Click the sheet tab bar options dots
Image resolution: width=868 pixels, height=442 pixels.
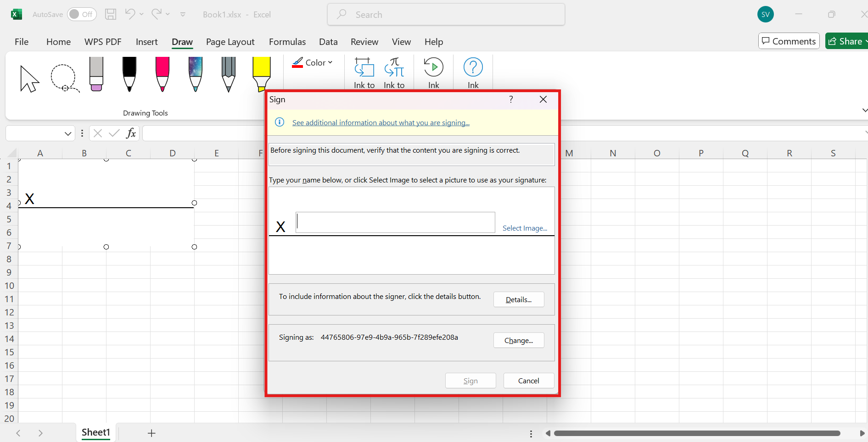pos(531,433)
